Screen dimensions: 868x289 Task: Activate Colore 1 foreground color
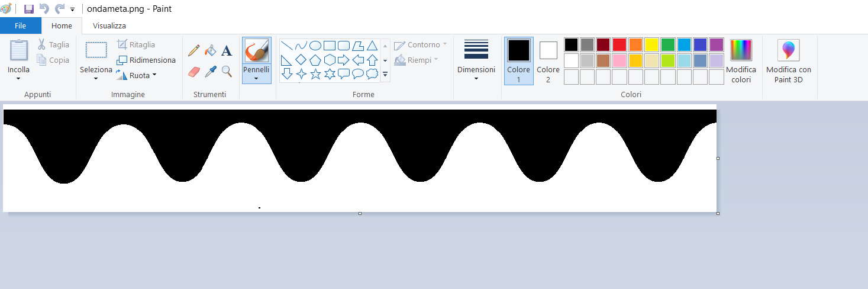519,60
